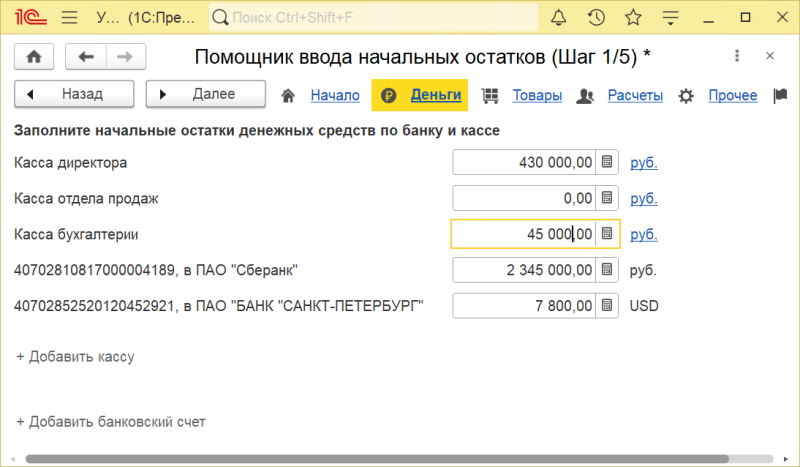The image size is (800, 467).
Task: Open calculator for Сберанк account
Action: click(607, 270)
